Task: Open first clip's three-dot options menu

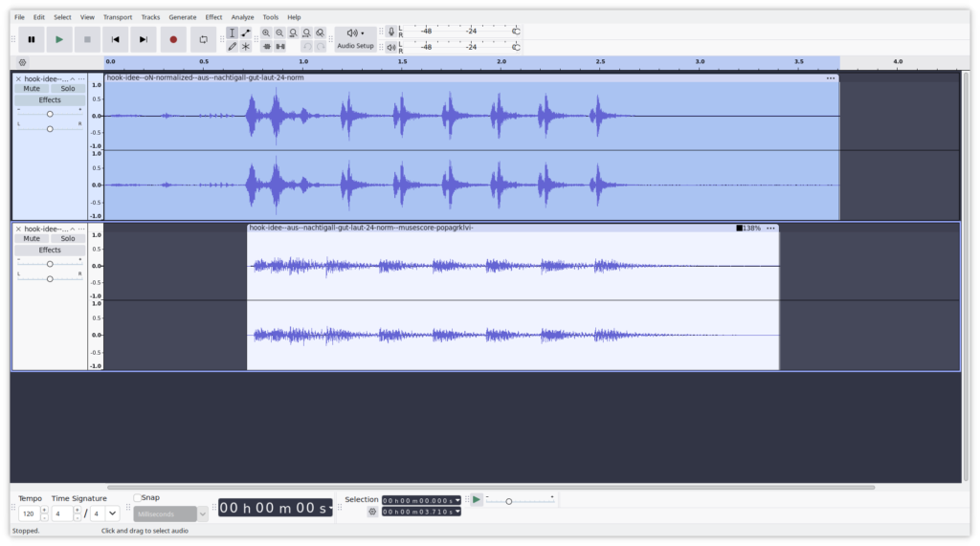Action: 831,78
